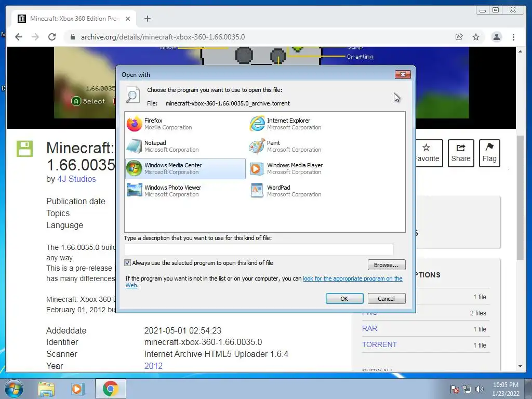Screen dimensions: 532x399
Task: Open the 2012 year link
Action: (x=153, y=366)
